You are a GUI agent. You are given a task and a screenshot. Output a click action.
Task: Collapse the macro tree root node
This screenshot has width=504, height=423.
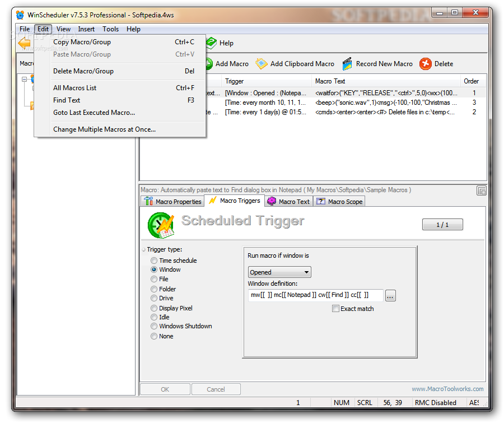click(x=24, y=79)
